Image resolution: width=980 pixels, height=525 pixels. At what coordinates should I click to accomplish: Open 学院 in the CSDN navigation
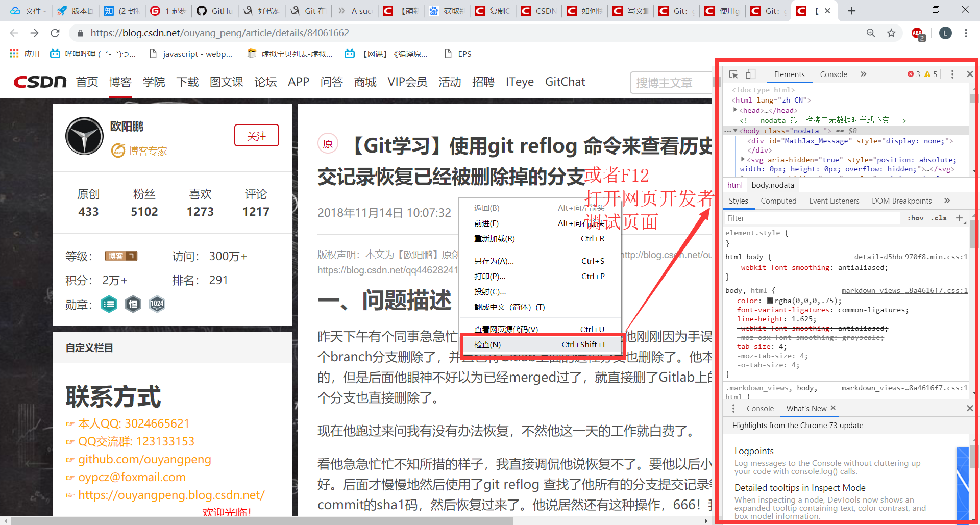coord(154,82)
